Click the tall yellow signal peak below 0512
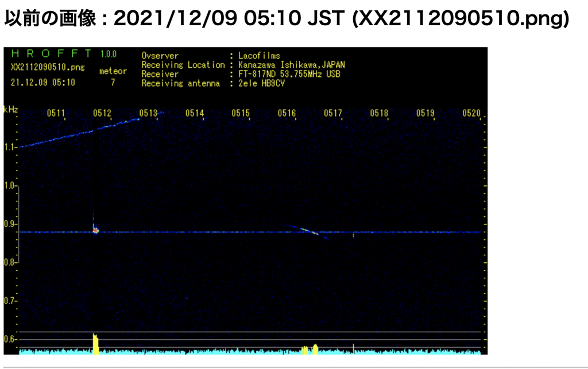 point(95,343)
